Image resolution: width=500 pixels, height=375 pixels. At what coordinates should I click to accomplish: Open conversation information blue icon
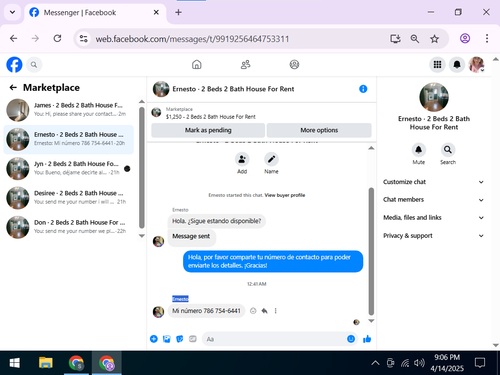coord(363,89)
